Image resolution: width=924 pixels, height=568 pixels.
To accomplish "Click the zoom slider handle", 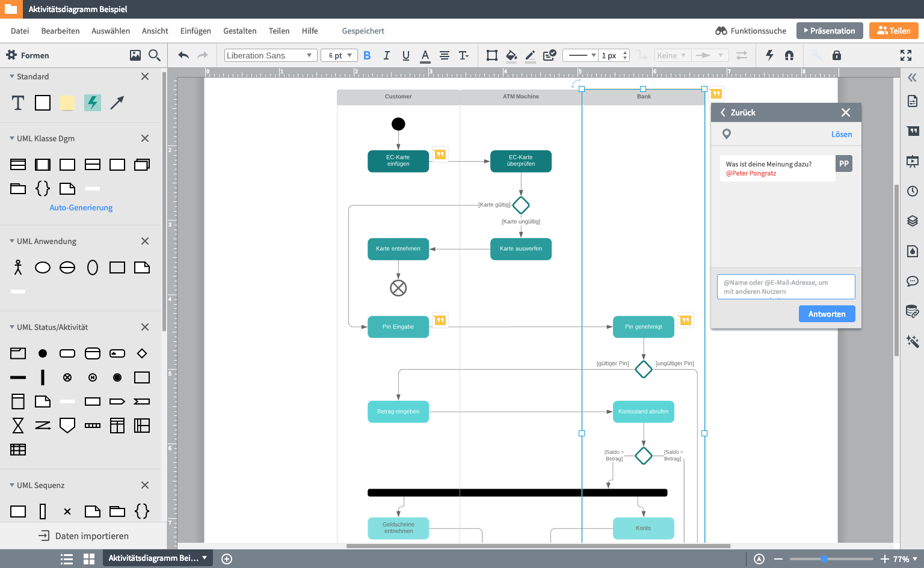I will coord(824,559).
